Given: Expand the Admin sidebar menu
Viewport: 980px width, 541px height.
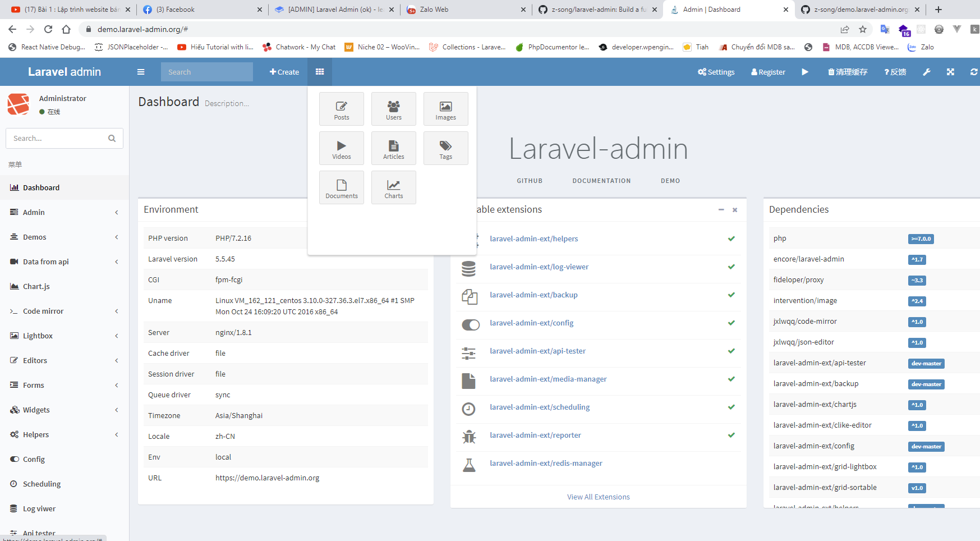Looking at the screenshot, I should click(64, 212).
